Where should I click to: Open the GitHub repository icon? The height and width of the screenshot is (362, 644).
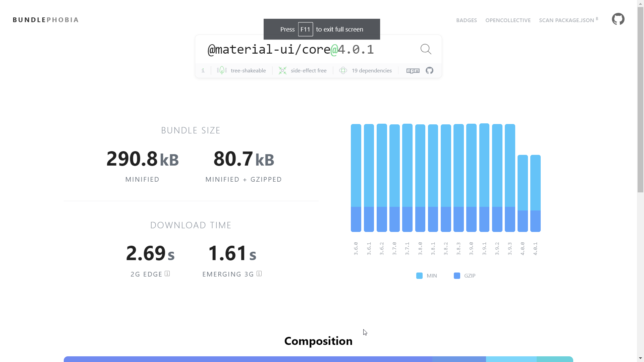pyautogui.click(x=429, y=70)
